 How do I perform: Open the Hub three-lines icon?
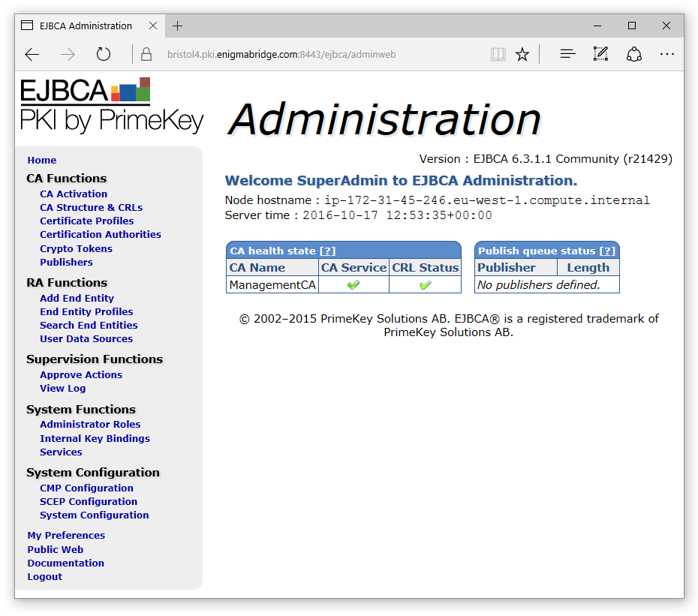pos(567,54)
